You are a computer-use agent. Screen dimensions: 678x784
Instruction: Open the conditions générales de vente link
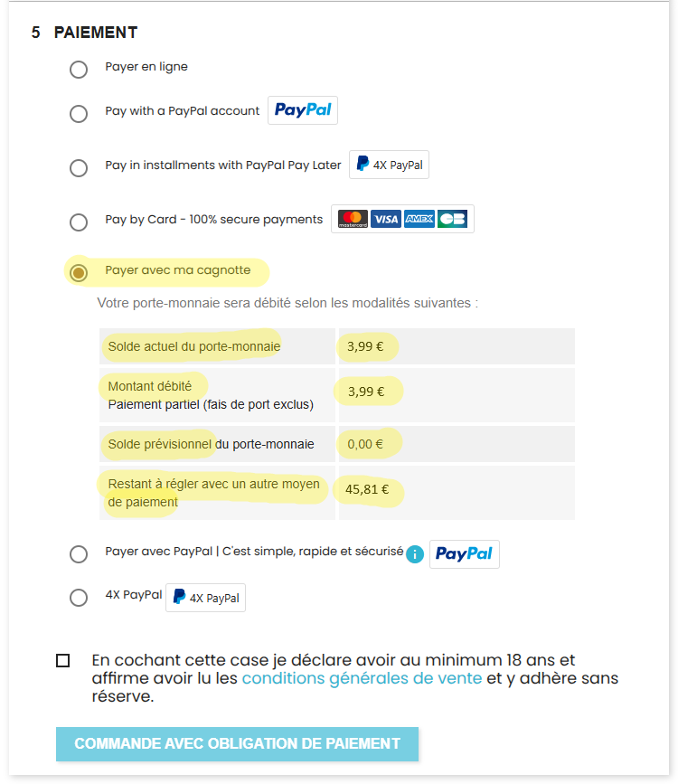click(362, 678)
